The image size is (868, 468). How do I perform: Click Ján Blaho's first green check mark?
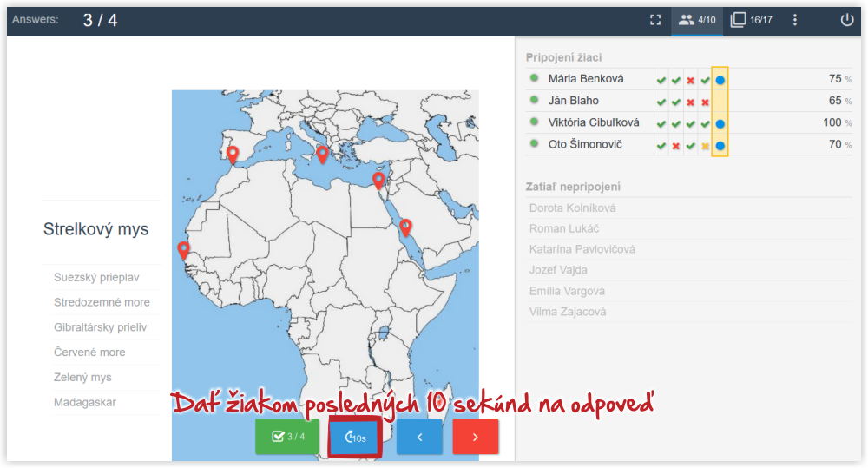click(x=661, y=102)
